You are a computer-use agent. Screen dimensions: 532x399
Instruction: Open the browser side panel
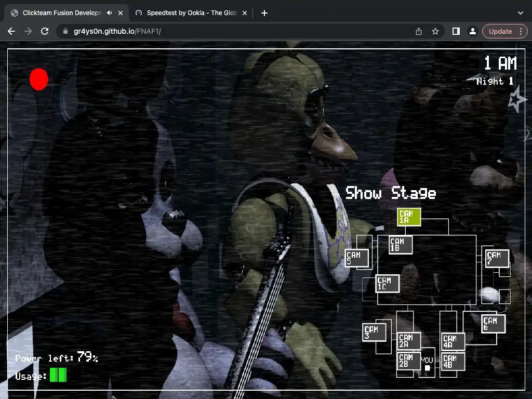pyautogui.click(x=456, y=31)
